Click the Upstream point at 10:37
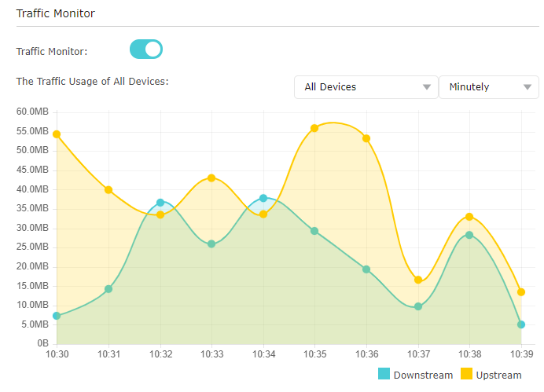The height and width of the screenshot is (392, 544). (x=418, y=280)
